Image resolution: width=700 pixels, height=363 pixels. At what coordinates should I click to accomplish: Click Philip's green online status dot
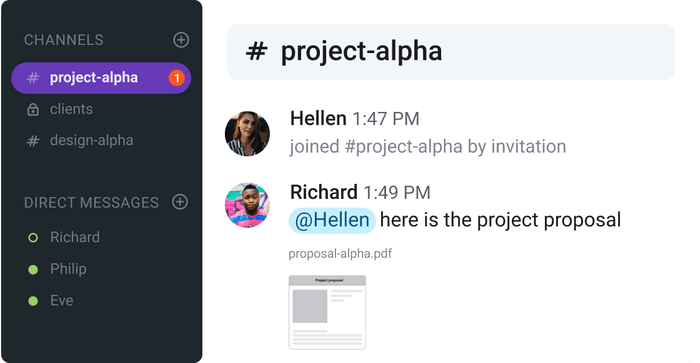33,269
